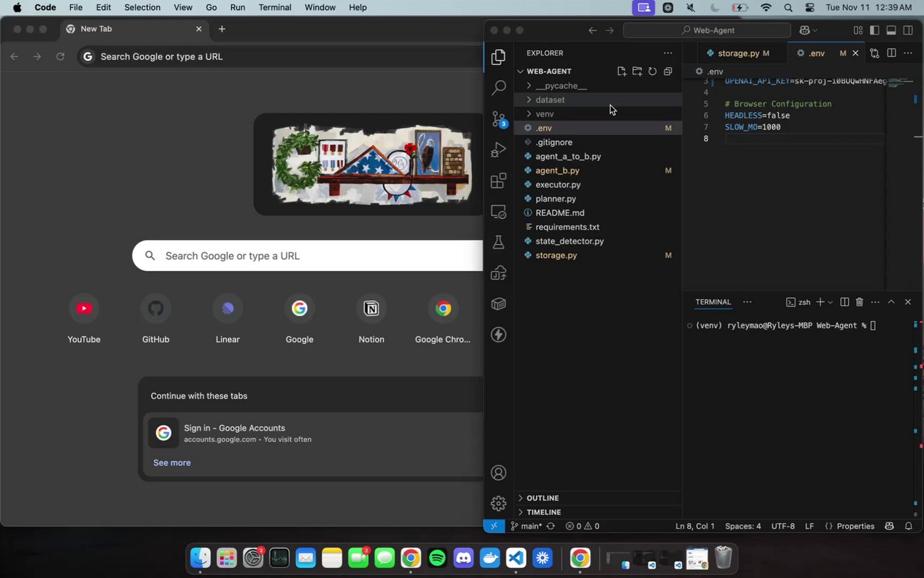
Task: Toggle the secondary side bar layout button
Action: tap(908, 30)
